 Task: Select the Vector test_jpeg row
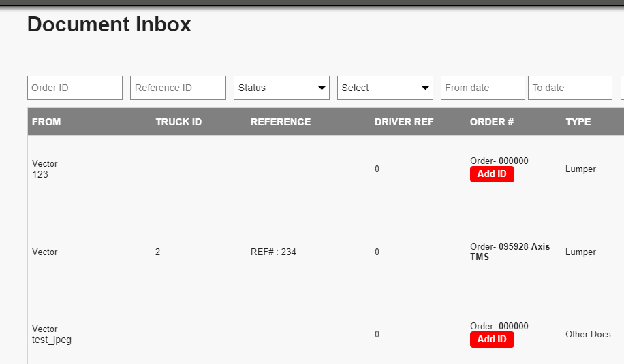[326, 334]
